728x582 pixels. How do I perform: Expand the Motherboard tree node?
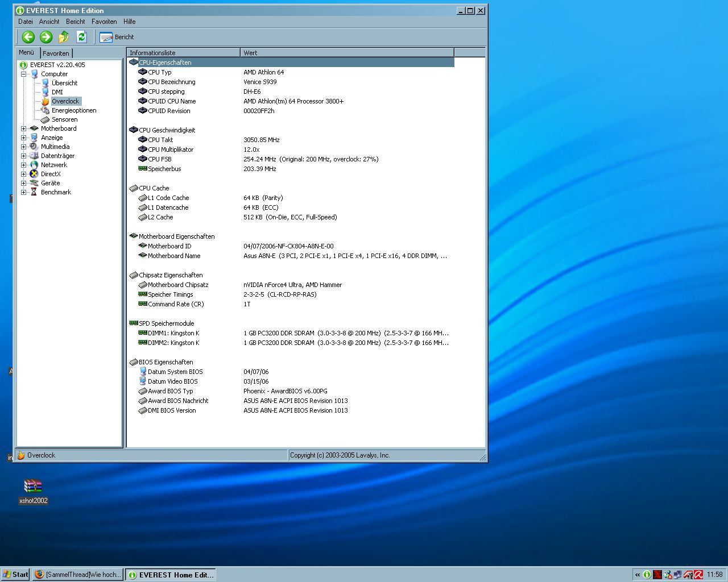(x=24, y=128)
